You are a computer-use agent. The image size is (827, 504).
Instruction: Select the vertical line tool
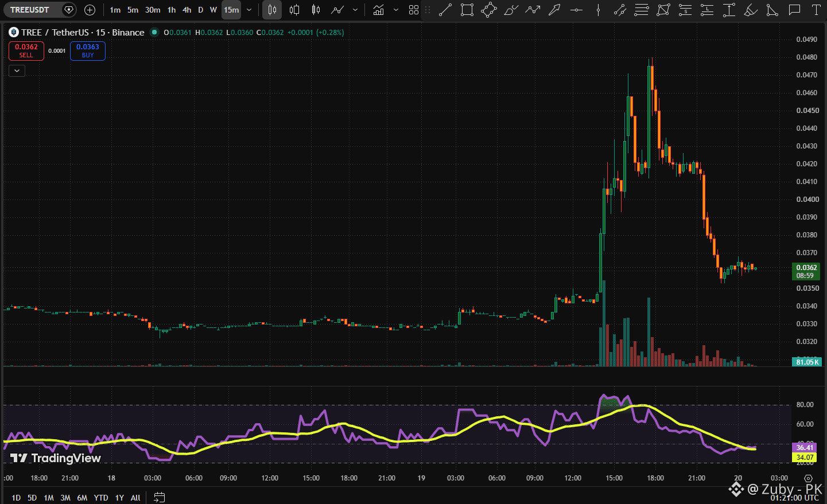tap(598, 10)
